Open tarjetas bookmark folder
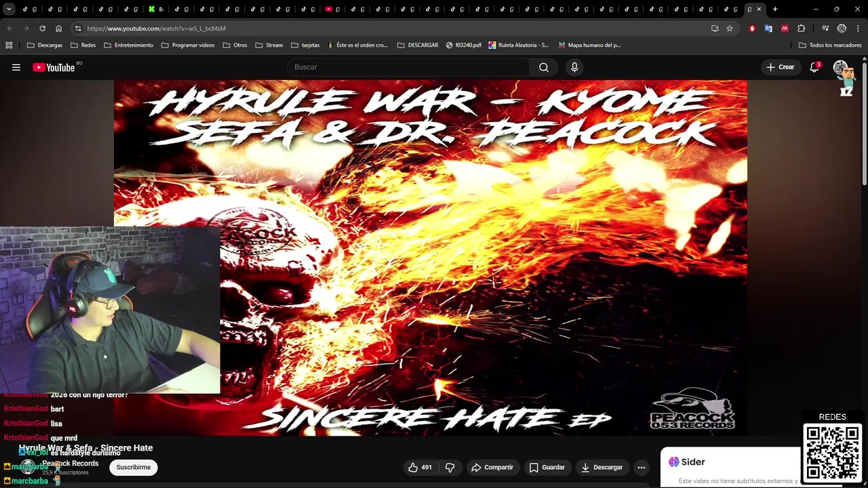This screenshot has height=488, width=868. pos(305,45)
